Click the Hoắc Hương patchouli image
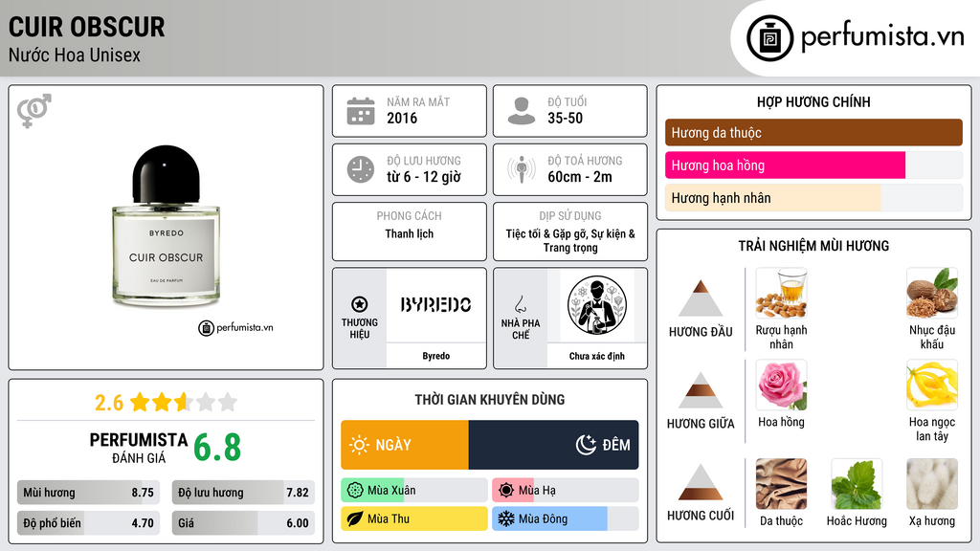 [x=857, y=484]
